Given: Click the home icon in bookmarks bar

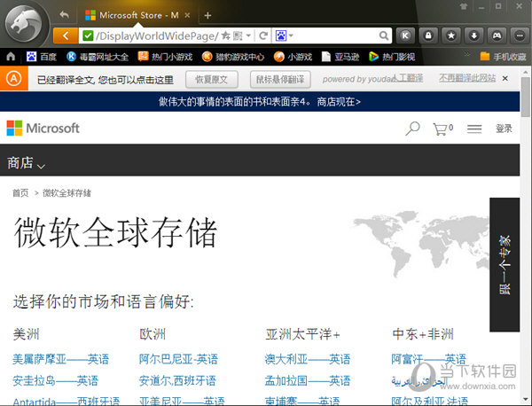Looking at the screenshot, I should (x=11, y=57).
